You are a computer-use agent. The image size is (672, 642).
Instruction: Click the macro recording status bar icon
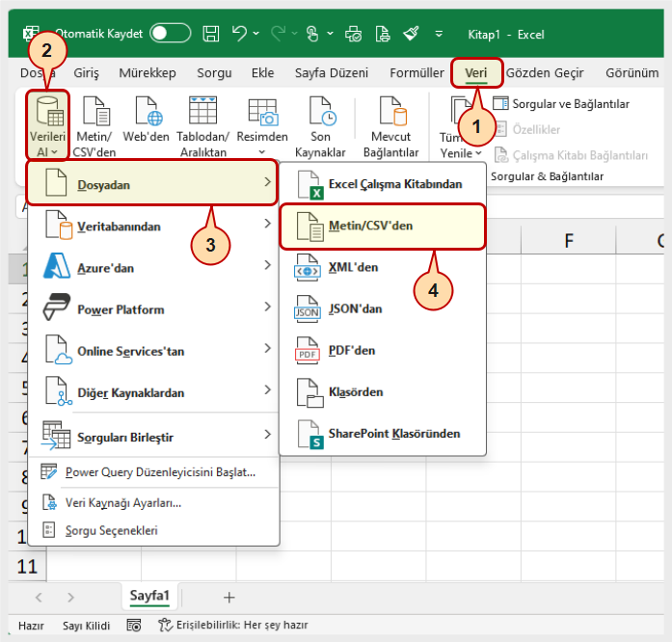134,626
